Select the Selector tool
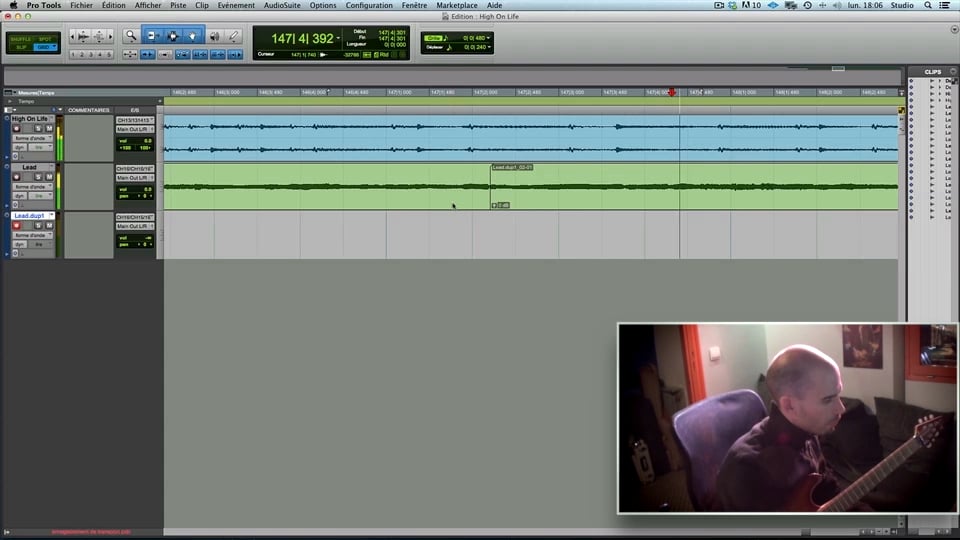This screenshot has width=960, height=540. tap(173, 36)
